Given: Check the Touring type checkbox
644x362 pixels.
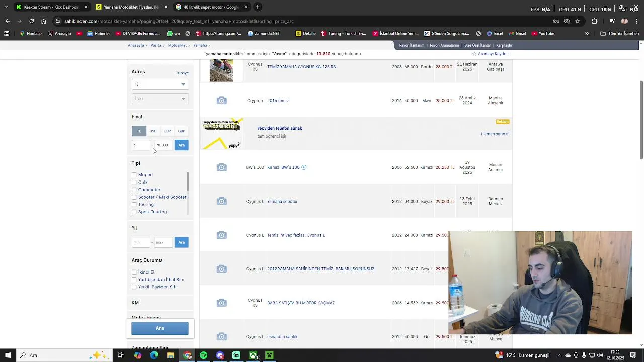Looking at the screenshot, I should click(x=134, y=205).
